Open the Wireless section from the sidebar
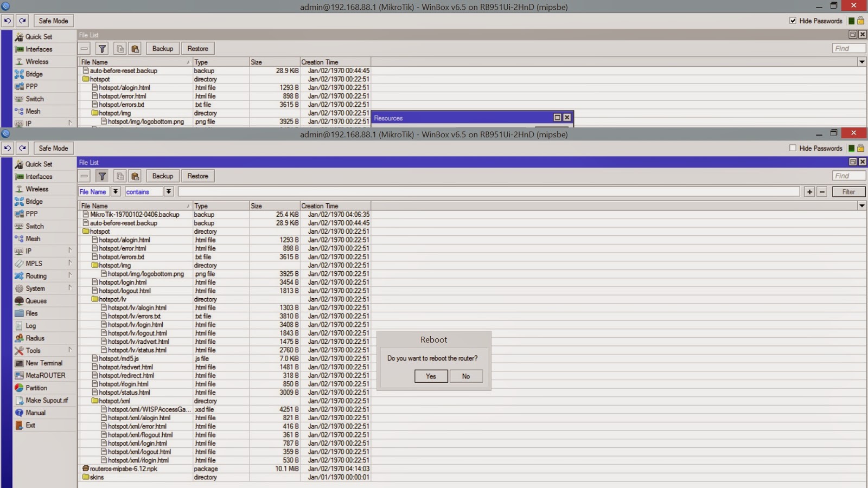The height and width of the screenshot is (488, 868). tap(36, 189)
